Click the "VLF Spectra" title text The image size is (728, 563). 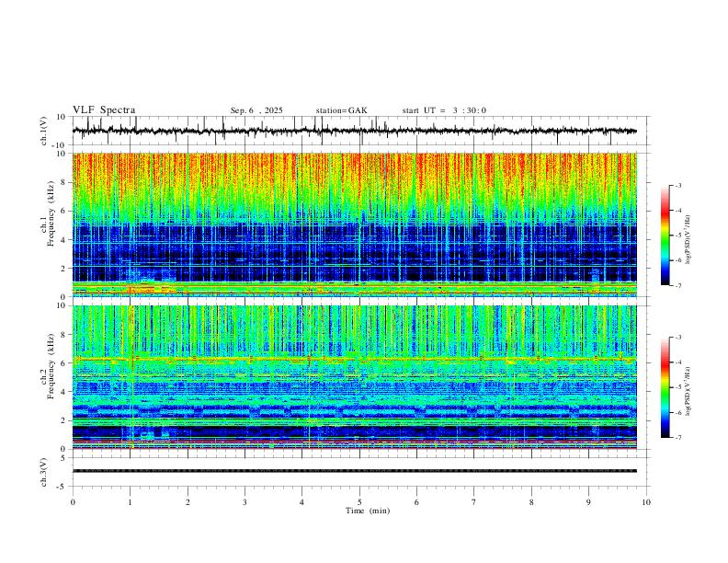pos(104,110)
